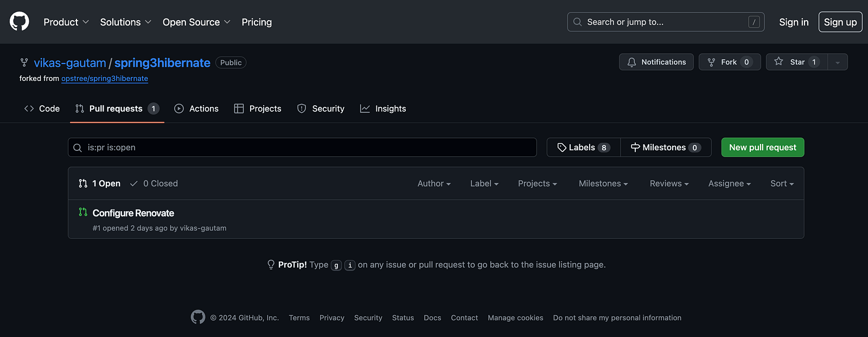Open the Label filter dropdown

click(x=484, y=183)
